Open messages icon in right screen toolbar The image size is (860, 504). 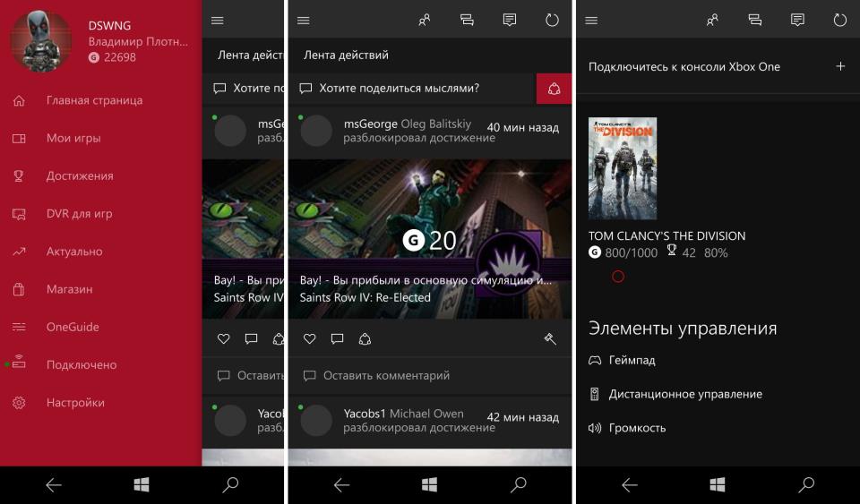pyautogui.click(x=797, y=21)
